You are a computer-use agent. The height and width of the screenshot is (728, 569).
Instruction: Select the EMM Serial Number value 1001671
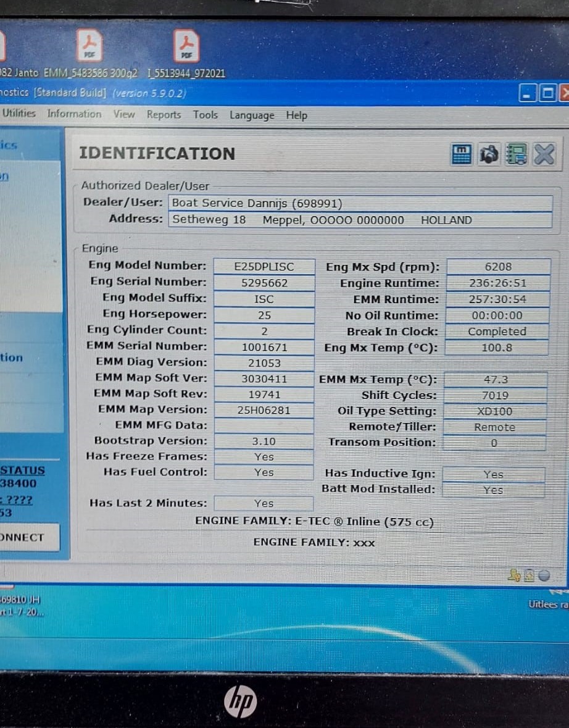[264, 347]
